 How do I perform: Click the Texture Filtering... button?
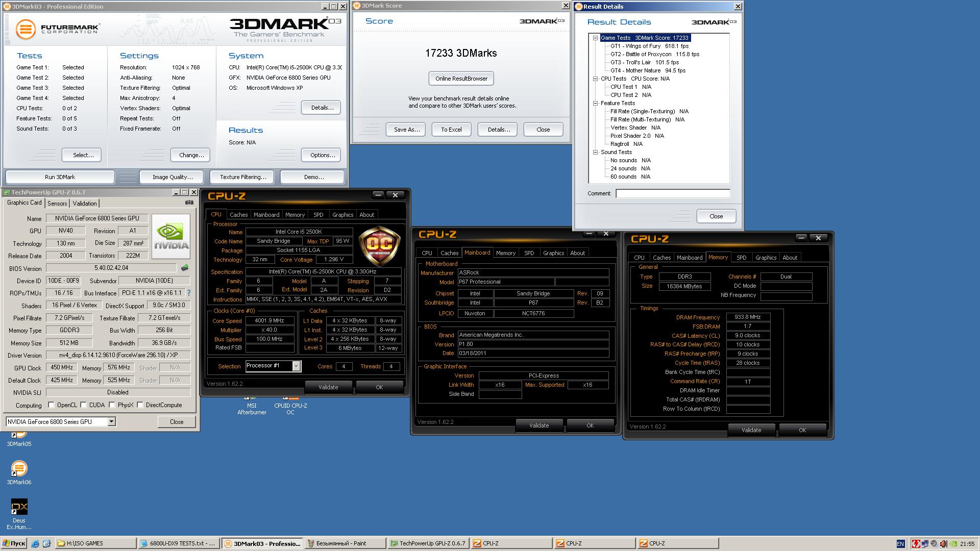click(x=243, y=177)
